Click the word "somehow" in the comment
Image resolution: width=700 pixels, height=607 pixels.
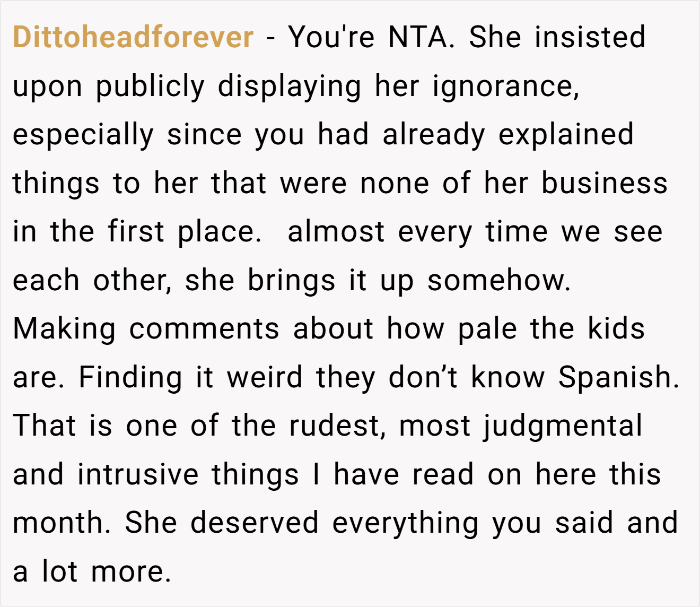pyautogui.click(x=499, y=280)
